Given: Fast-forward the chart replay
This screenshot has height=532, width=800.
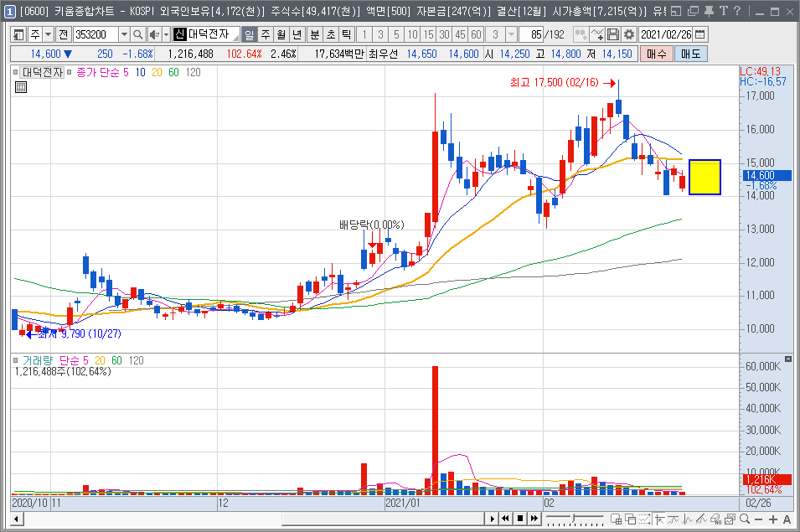Looking at the screenshot, I should point(534,519).
